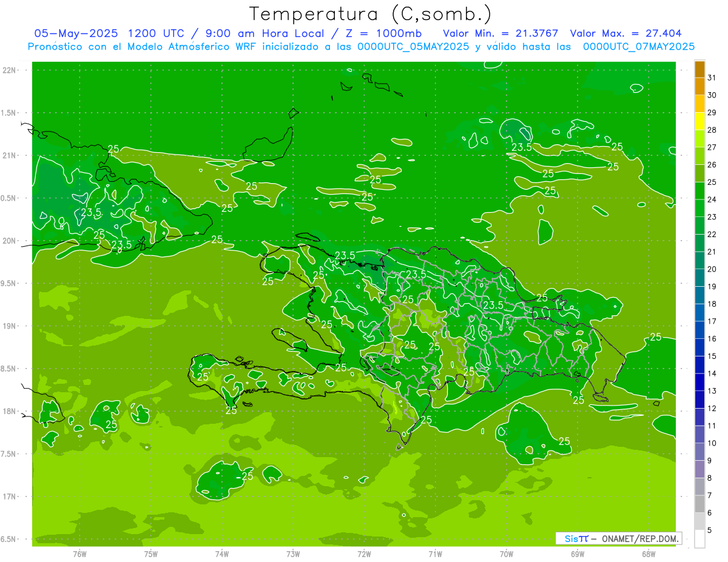Image resolution: width=728 pixels, height=562 pixels.
Task: Click the '17N' latitude axis label
Action: [9, 496]
